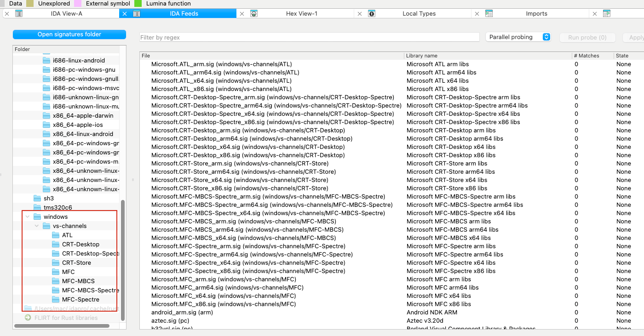Viewport: 644px width, 336px height.
Task: Click the Microsoft MFC x64 libs cell
Action: pyautogui.click(x=439, y=296)
